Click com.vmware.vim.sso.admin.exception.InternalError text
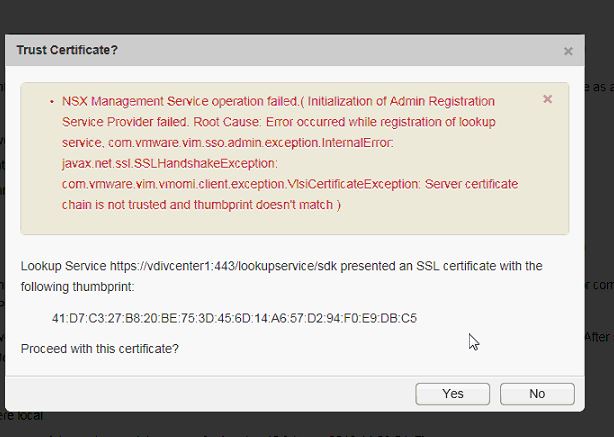The height and width of the screenshot is (437, 614). pos(251,143)
